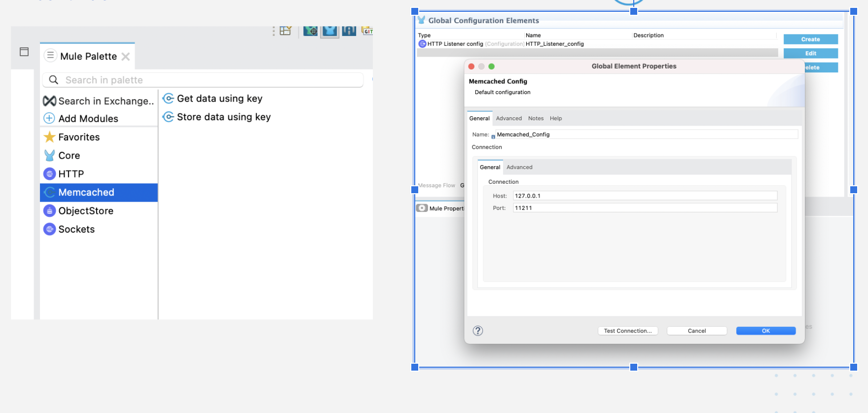The width and height of the screenshot is (868, 413).
Task: Select the Favorites category
Action: pyautogui.click(x=79, y=137)
